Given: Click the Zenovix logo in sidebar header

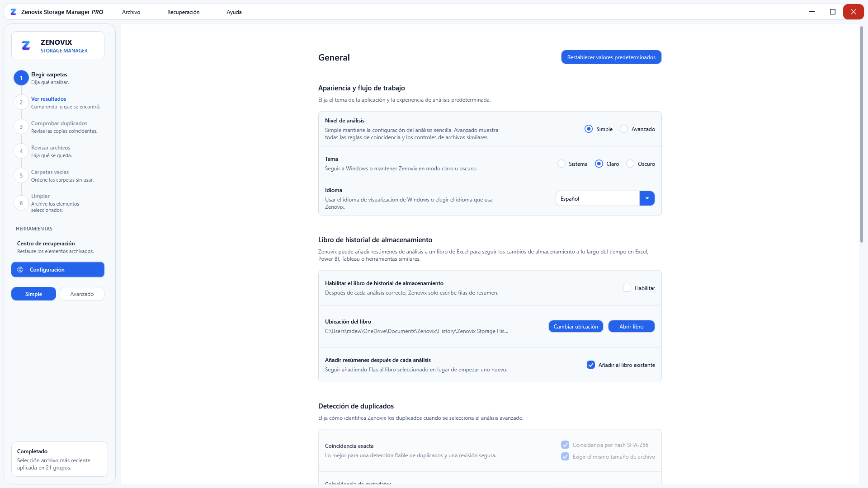Looking at the screenshot, I should [26, 45].
